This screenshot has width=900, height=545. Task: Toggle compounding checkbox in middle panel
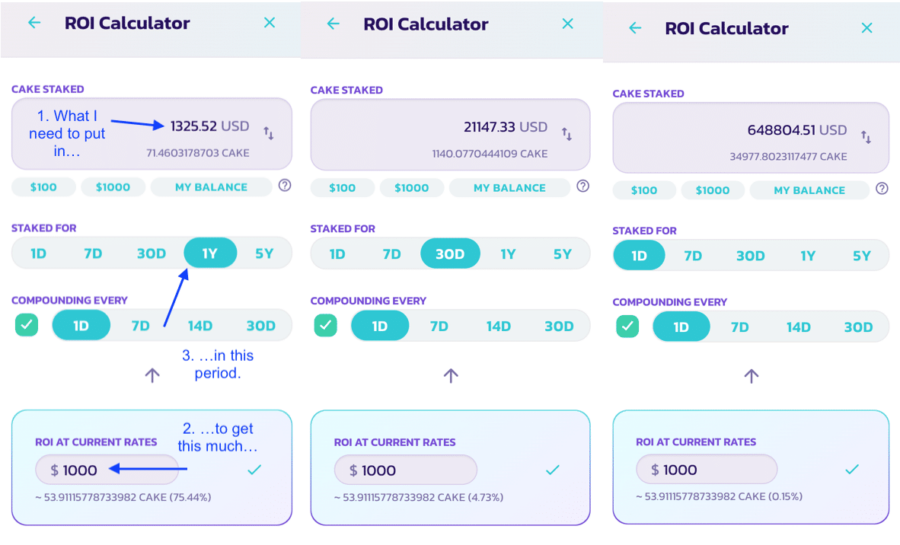[x=327, y=326]
